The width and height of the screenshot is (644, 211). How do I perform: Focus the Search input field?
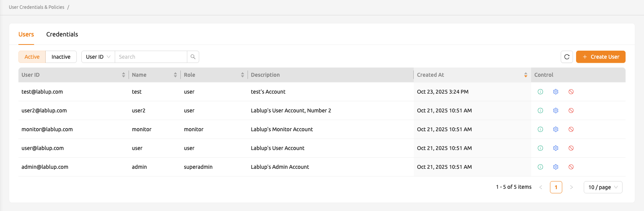coord(151,57)
